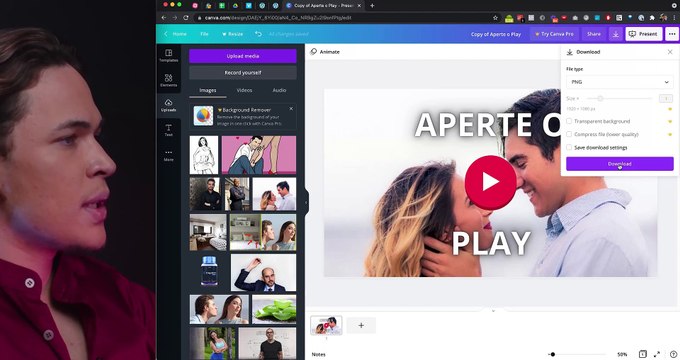Open the Uploads sidebar panel

point(169,105)
